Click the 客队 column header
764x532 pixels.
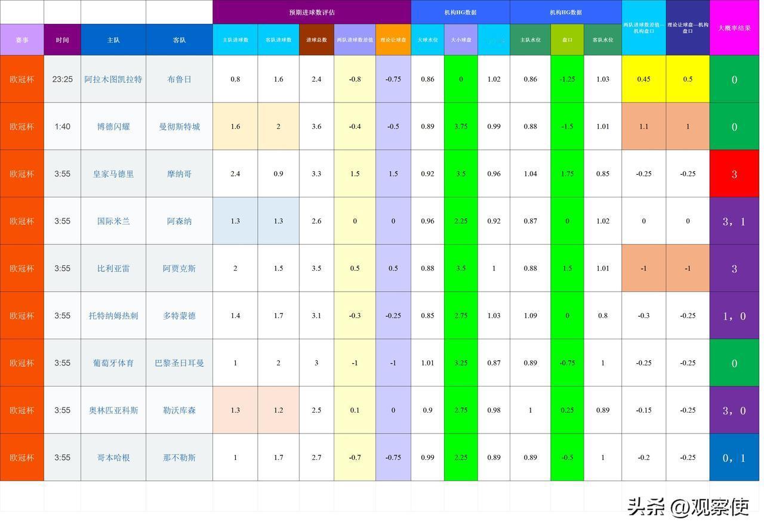point(179,40)
